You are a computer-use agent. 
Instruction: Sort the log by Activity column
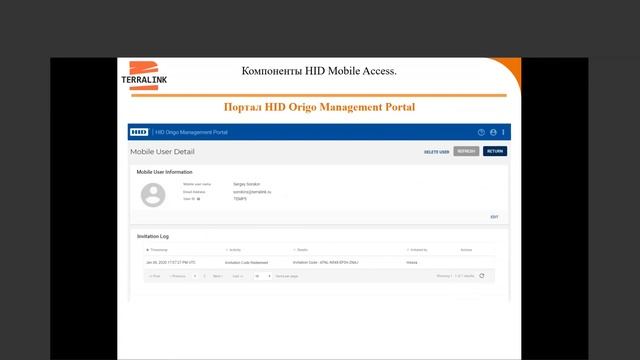tap(233, 250)
